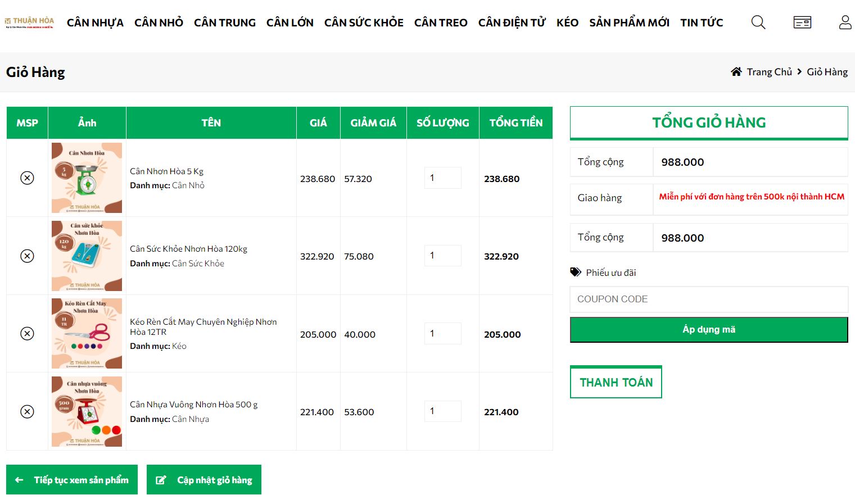Viewport: 855px width, 504px height.
Task: Click the free shipping notice text
Action: click(752, 197)
